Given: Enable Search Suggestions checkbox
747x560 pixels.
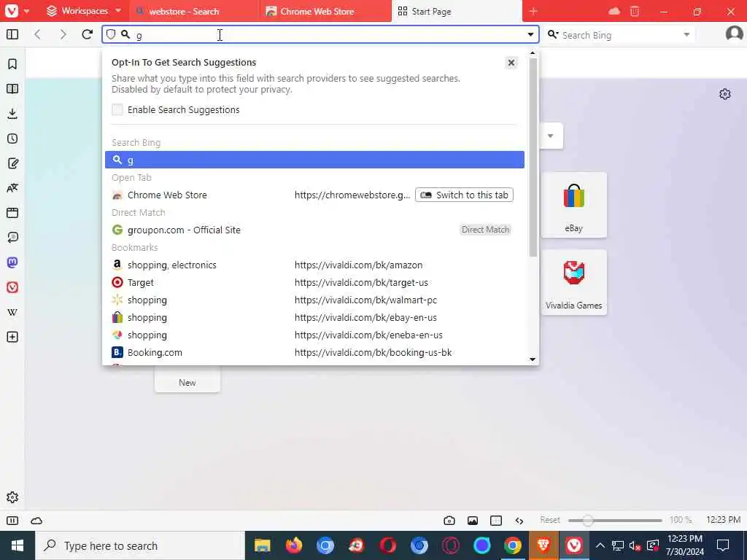Looking at the screenshot, I should (x=117, y=109).
